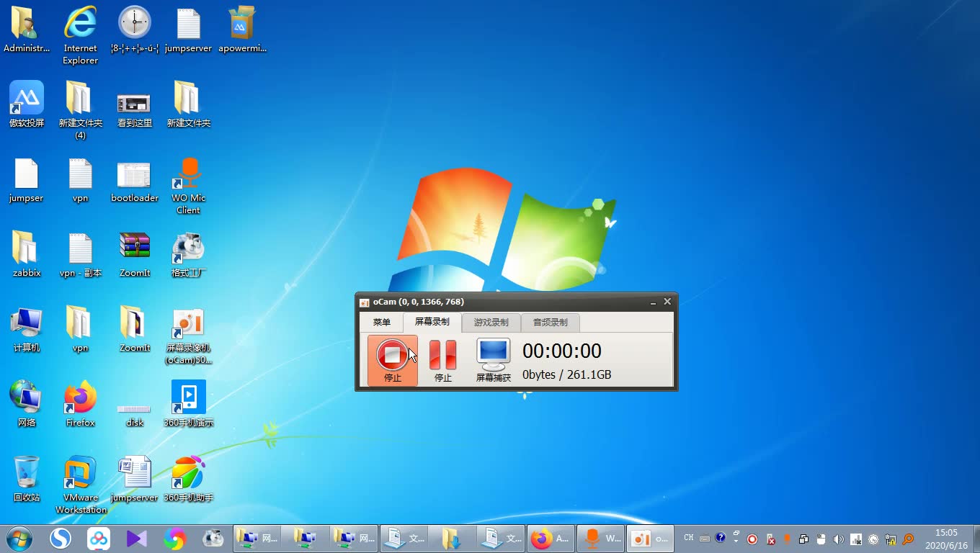Select the VMware Workstation shortcut
The image size is (980, 553).
point(80,485)
